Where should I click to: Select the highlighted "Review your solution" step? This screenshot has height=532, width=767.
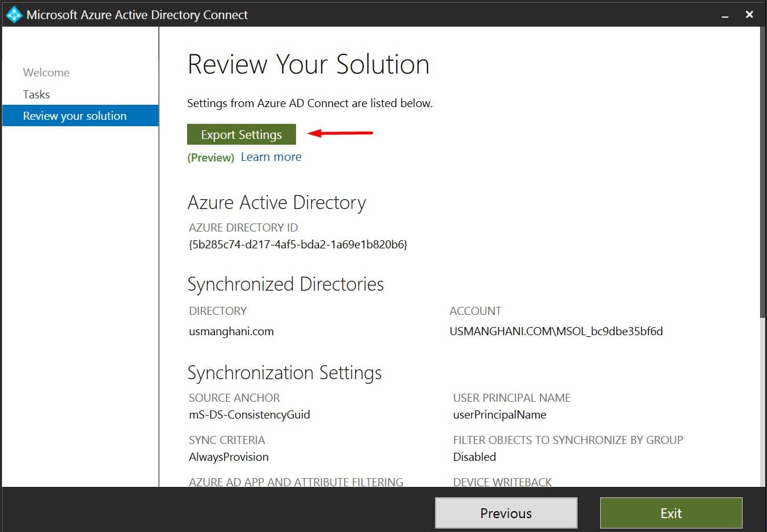tap(74, 115)
